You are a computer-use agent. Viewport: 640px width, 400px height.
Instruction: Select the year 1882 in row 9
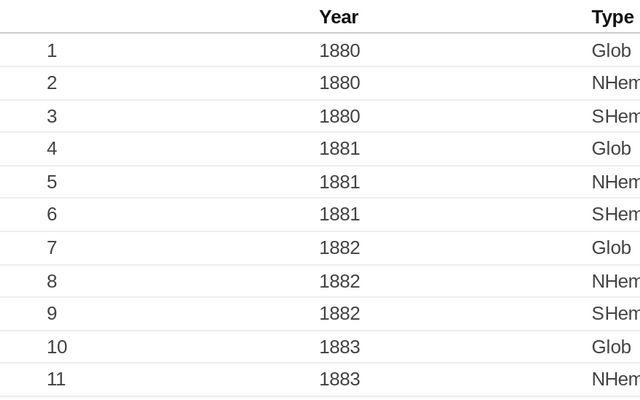click(339, 314)
